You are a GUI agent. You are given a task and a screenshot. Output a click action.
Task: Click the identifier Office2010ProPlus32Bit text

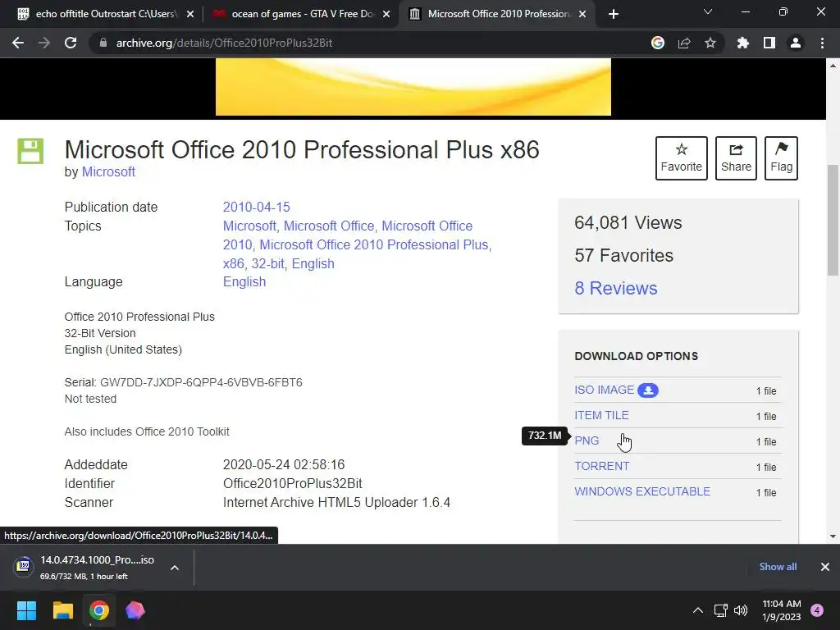pyautogui.click(x=293, y=484)
